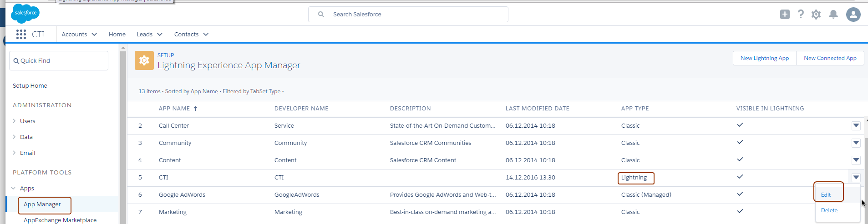The width and height of the screenshot is (868, 224).
Task: Choose Edit from the row menu
Action: pos(826,195)
